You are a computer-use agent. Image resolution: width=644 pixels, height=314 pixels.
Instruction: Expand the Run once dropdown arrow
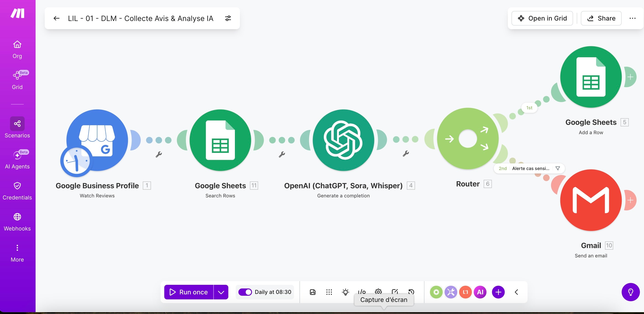coord(221,292)
